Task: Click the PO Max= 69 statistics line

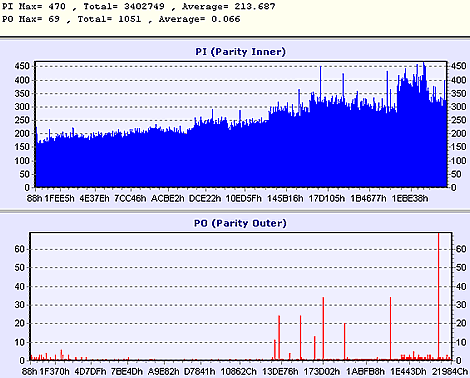Action: [x=121, y=19]
